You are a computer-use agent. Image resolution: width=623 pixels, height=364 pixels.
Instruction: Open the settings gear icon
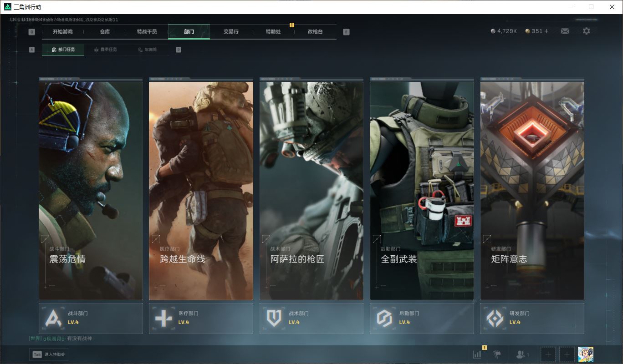pyautogui.click(x=586, y=31)
